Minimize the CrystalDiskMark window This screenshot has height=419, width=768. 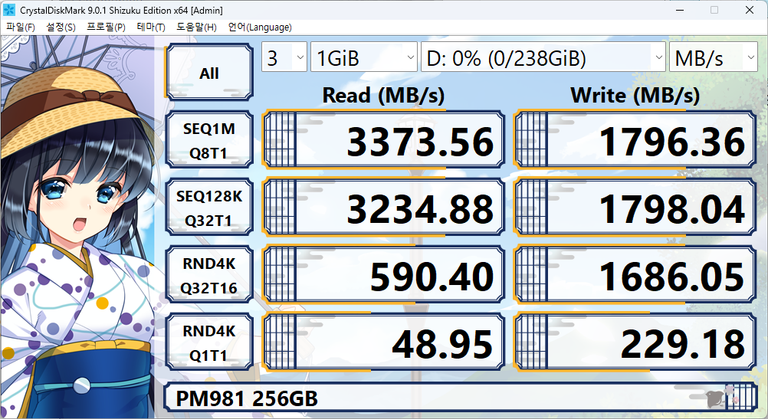pyautogui.click(x=680, y=10)
